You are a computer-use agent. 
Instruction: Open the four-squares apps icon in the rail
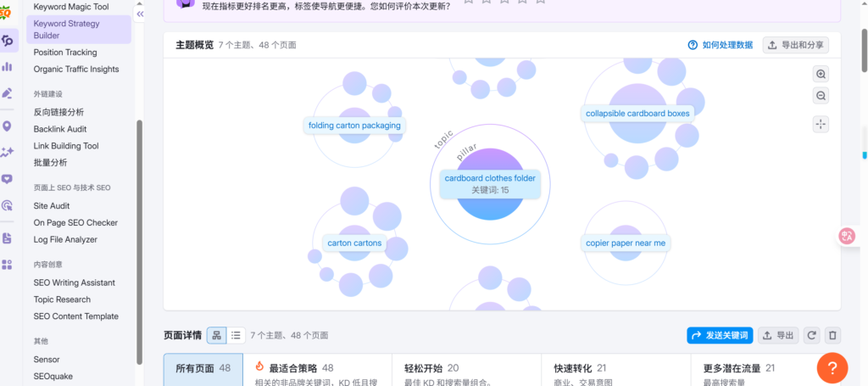[7, 265]
